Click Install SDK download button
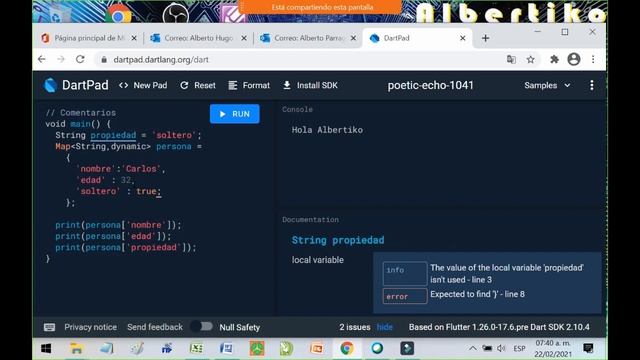Screen dimensions: 640x360 pyautogui.click(x=310, y=85)
